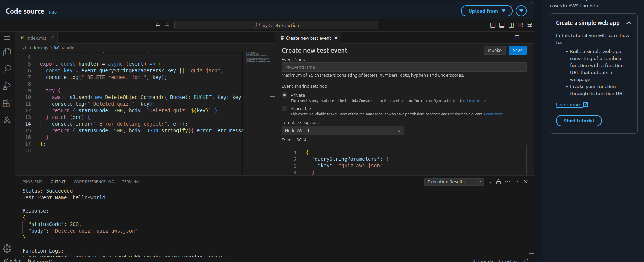Click the Invoke button
644x262 pixels.
[495, 51]
